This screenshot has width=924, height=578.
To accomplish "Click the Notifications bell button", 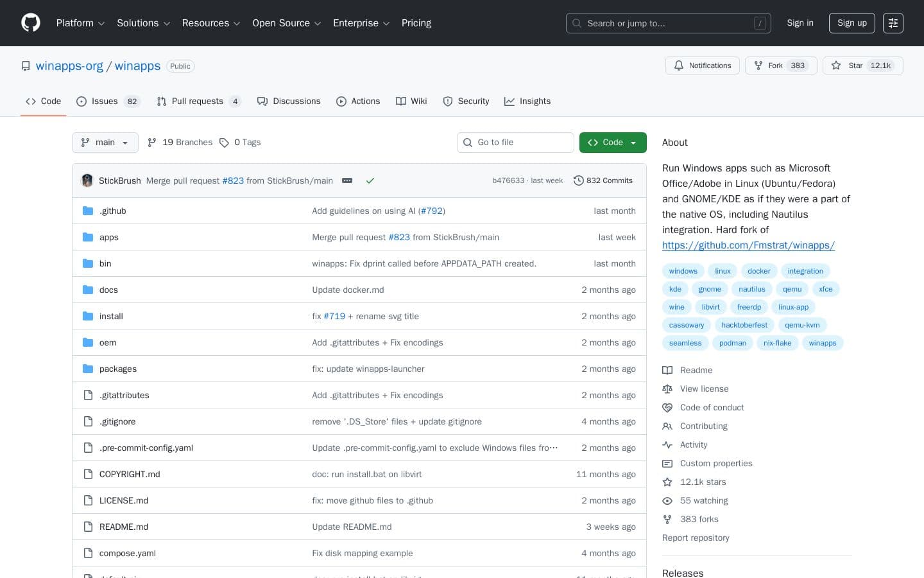I will (703, 66).
